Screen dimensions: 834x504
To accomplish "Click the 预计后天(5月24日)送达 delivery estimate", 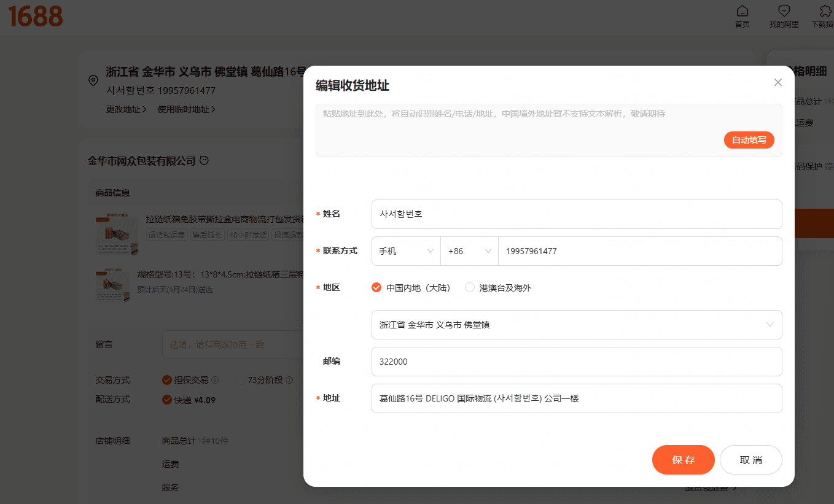I will point(175,289).
